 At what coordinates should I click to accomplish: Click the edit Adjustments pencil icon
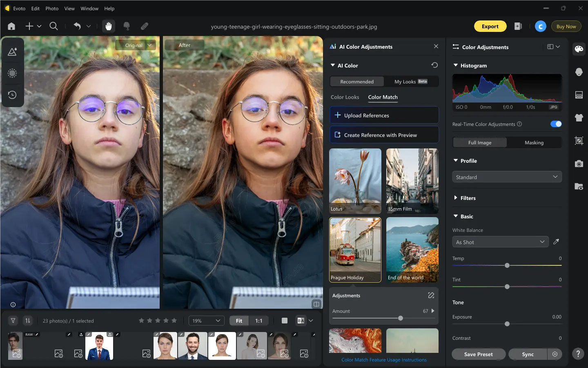431,295
